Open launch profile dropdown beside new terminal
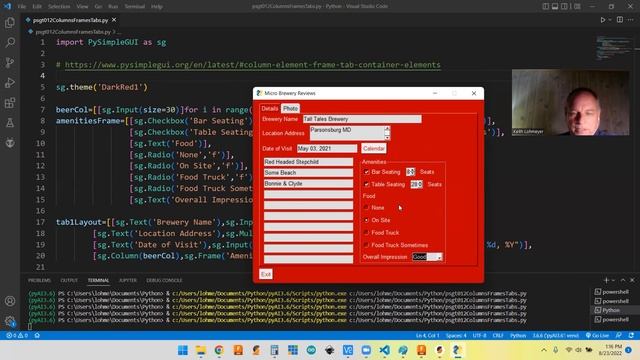This screenshot has height=360, width=640. [613, 280]
